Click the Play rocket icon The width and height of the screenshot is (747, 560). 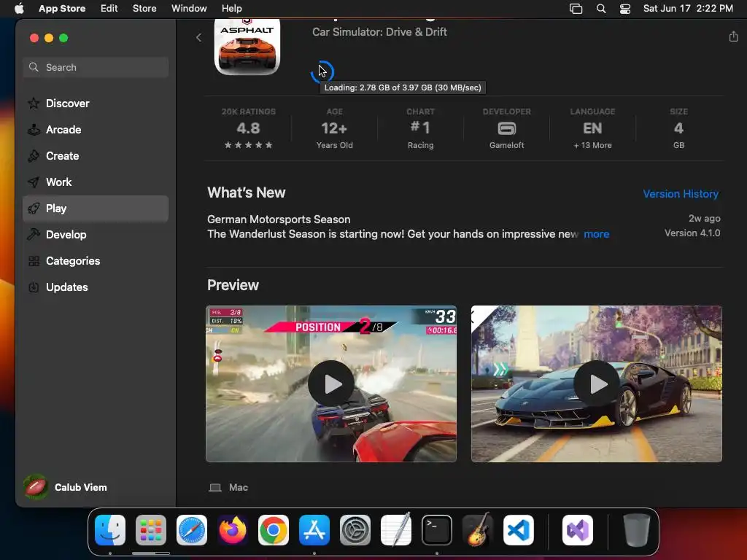(x=34, y=209)
